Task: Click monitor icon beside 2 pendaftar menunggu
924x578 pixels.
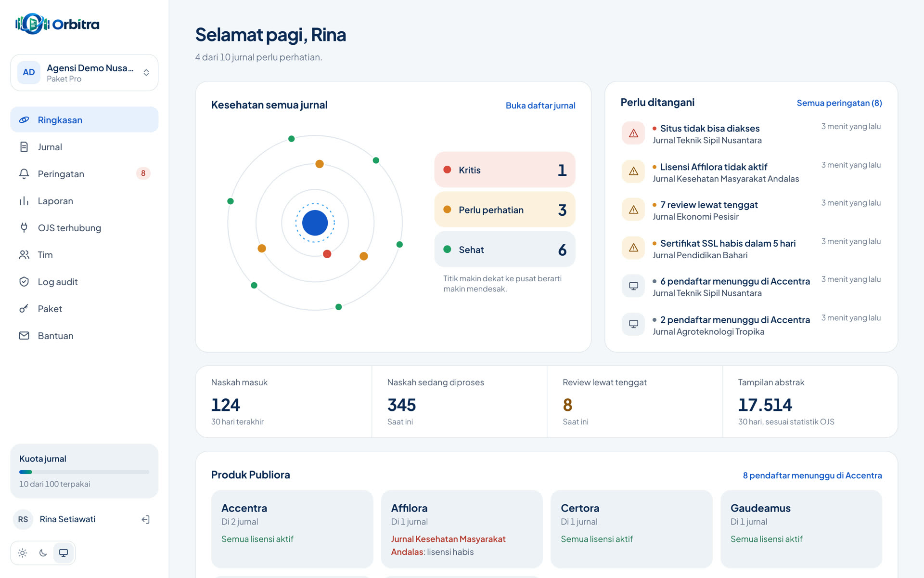Action: pyautogui.click(x=633, y=324)
